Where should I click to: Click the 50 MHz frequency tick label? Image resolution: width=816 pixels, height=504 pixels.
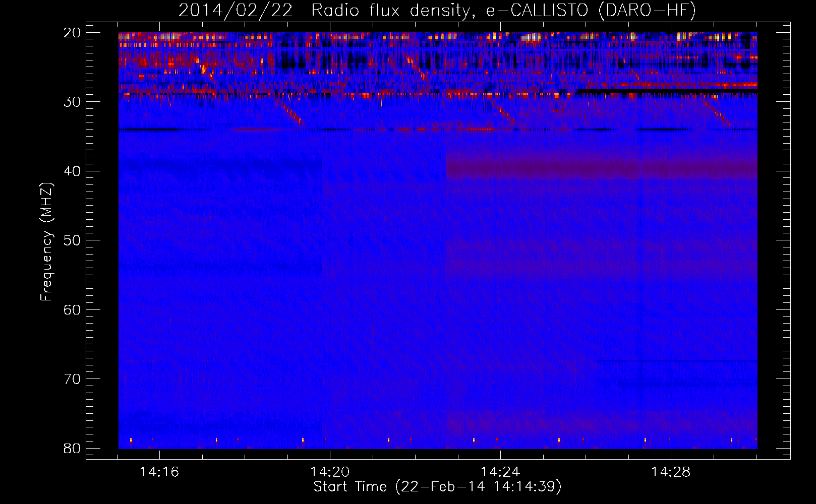pos(72,240)
